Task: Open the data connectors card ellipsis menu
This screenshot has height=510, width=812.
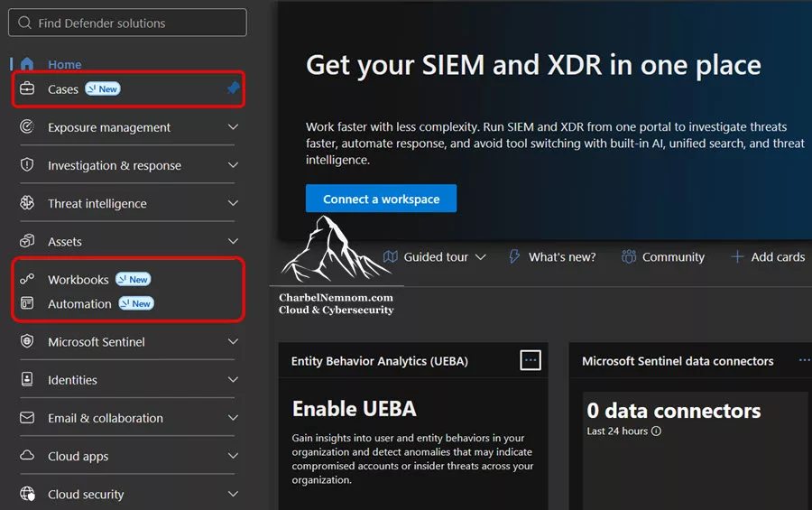Action: pos(805,360)
